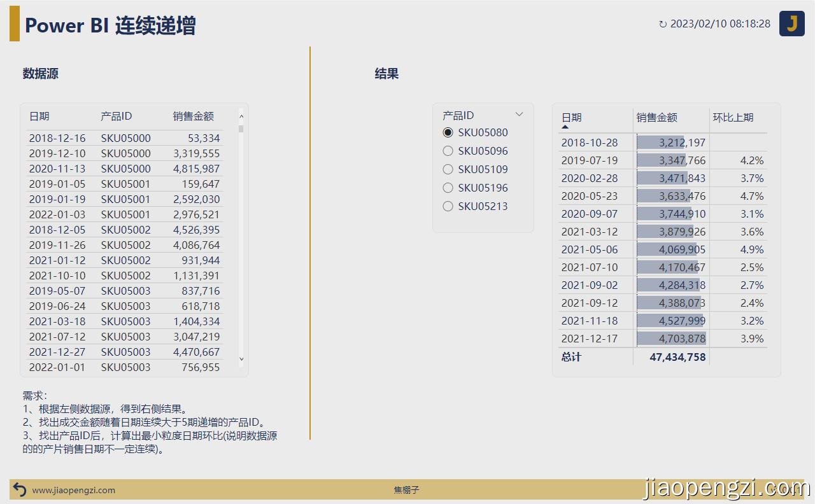Click the data source table scrollbar thumb

[x=241, y=129]
